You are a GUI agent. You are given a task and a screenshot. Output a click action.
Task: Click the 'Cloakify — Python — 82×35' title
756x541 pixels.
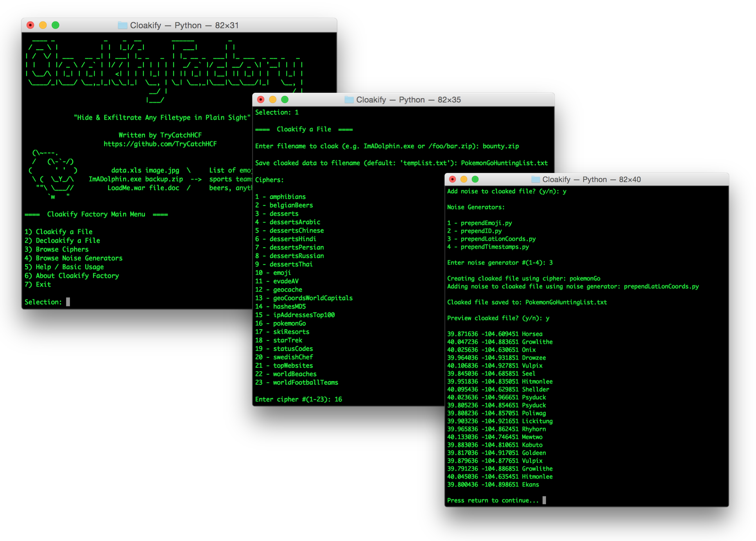tap(408, 100)
